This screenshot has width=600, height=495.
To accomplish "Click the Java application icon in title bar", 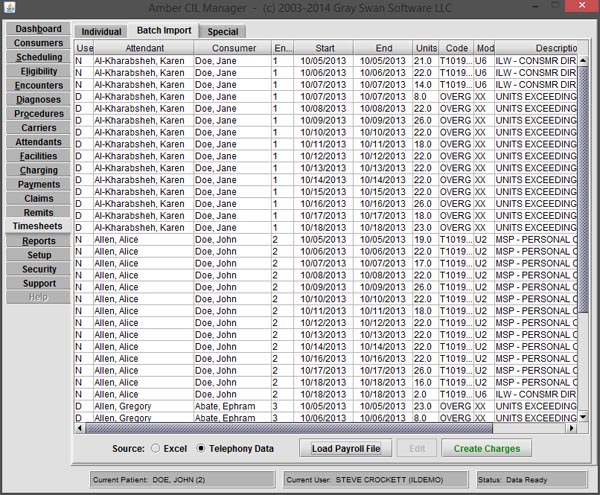I will [9, 8].
